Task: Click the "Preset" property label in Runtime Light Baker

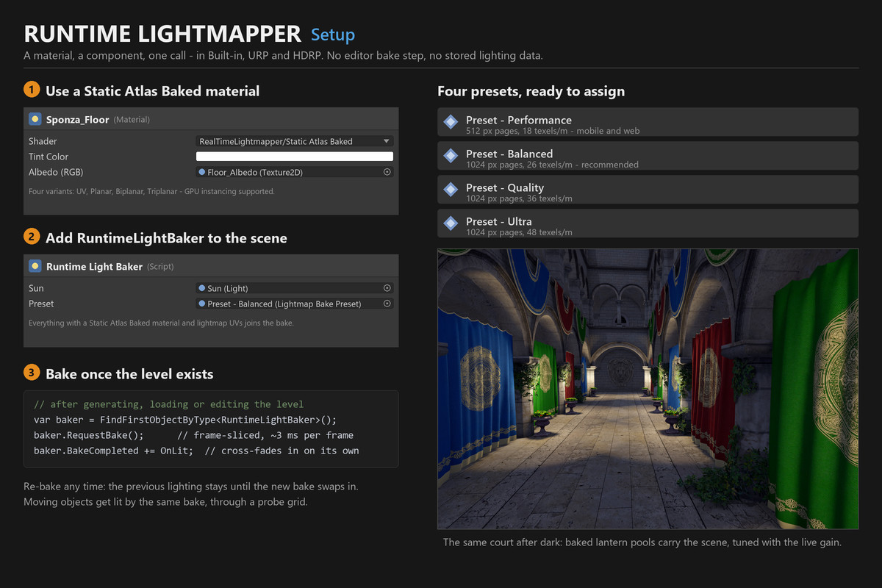Action: (41, 304)
